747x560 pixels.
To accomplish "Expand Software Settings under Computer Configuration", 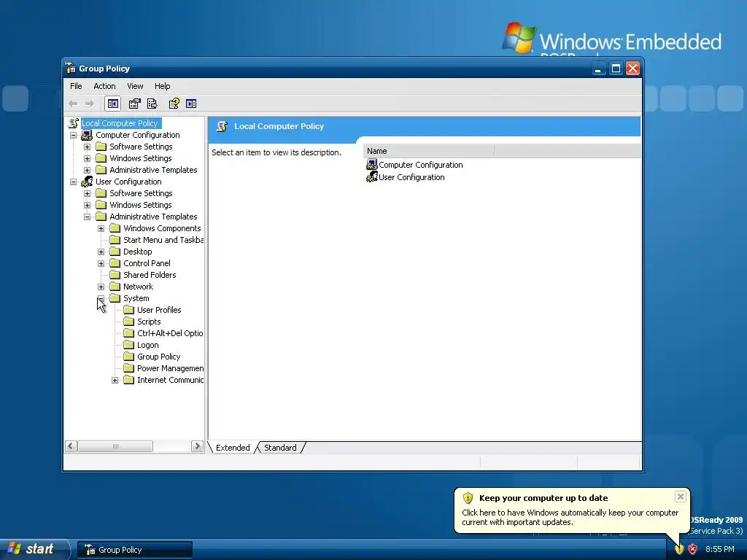I will click(88, 147).
